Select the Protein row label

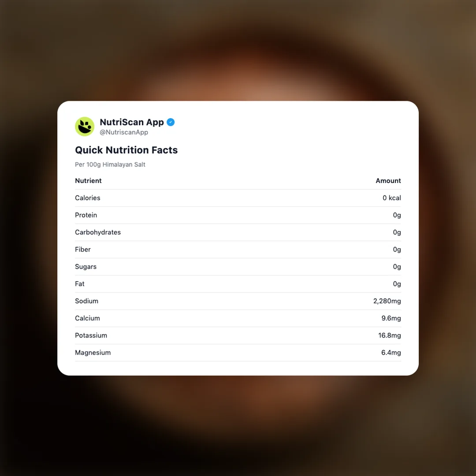click(x=86, y=215)
